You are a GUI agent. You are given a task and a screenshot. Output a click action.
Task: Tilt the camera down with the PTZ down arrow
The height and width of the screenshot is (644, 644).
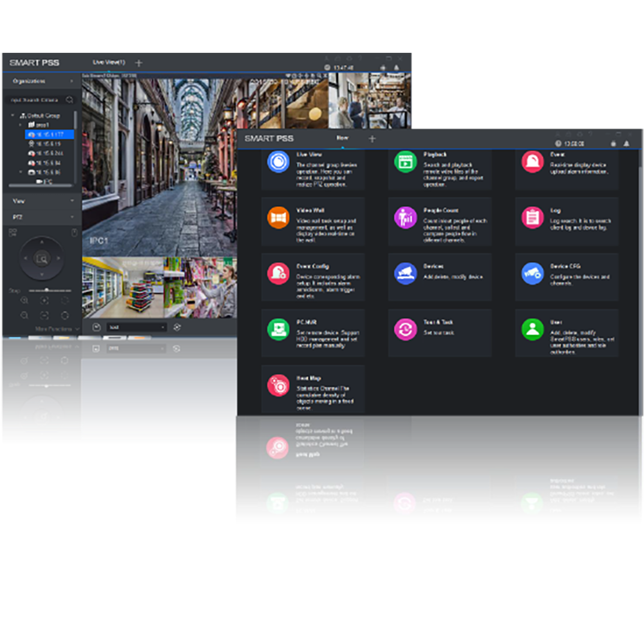pos(41,274)
